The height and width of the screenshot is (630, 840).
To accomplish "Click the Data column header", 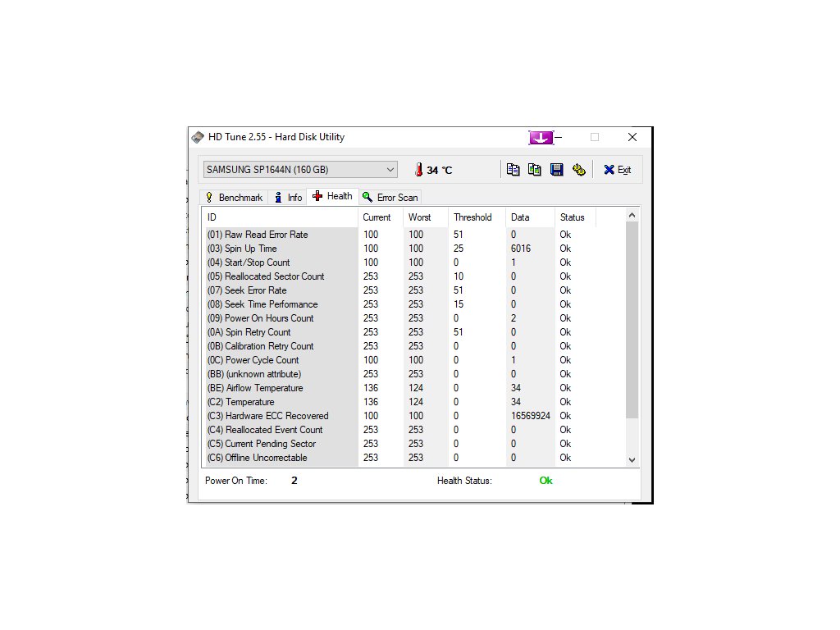I will (x=530, y=217).
